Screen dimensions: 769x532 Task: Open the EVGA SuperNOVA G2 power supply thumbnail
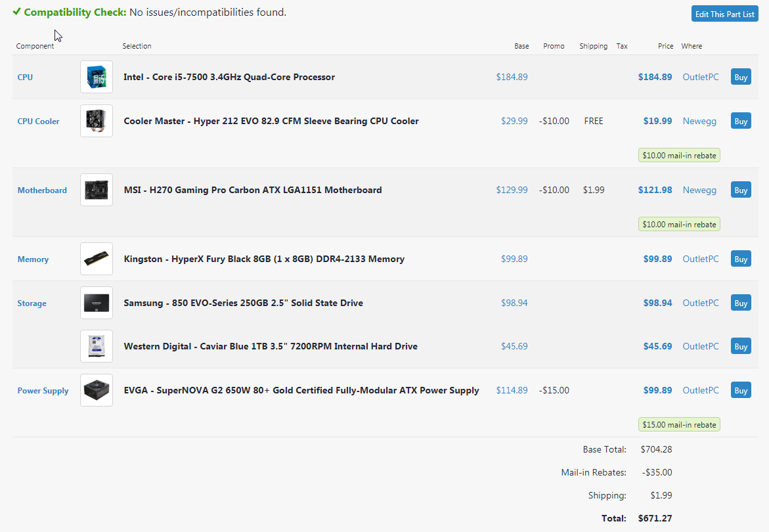(x=97, y=390)
